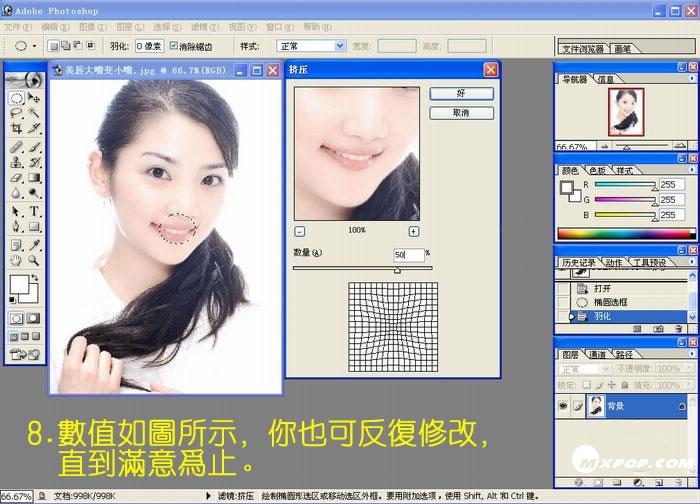Image resolution: width=700 pixels, height=504 pixels.
Task: Switch to the 路径 Paths tab
Action: click(x=624, y=354)
